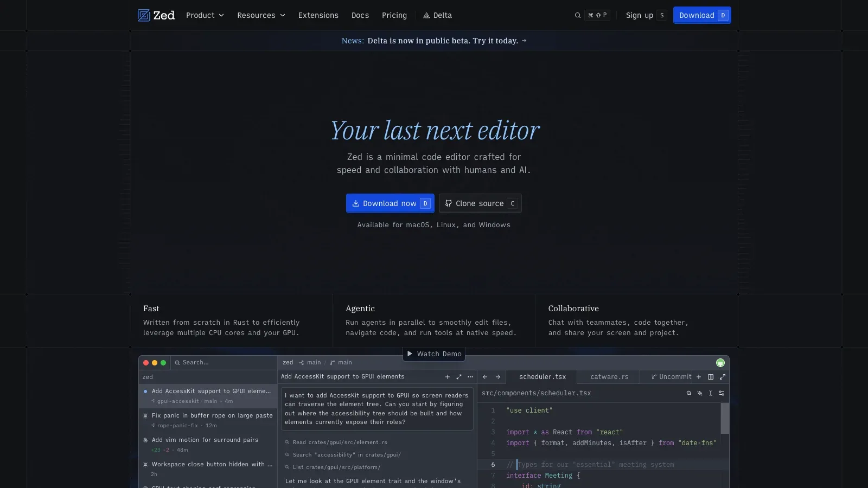Image resolution: width=868 pixels, height=488 pixels.
Task: Click the zed section header in the sidebar
Action: 148,377
